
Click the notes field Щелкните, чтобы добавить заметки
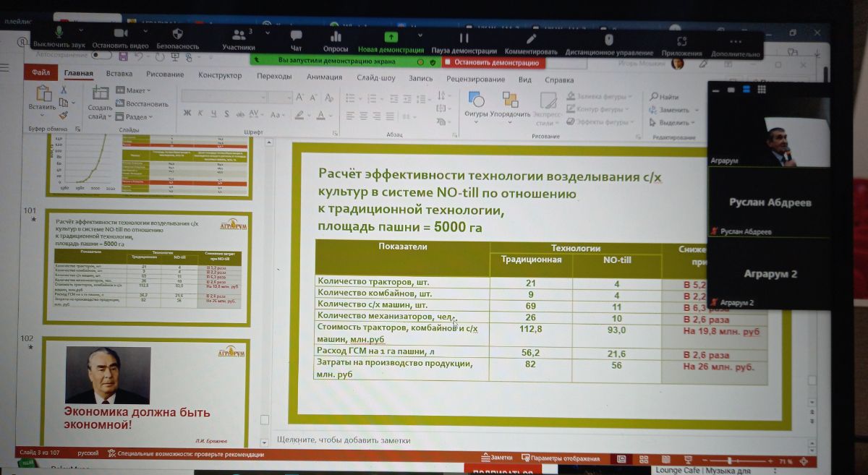tap(344, 440)
